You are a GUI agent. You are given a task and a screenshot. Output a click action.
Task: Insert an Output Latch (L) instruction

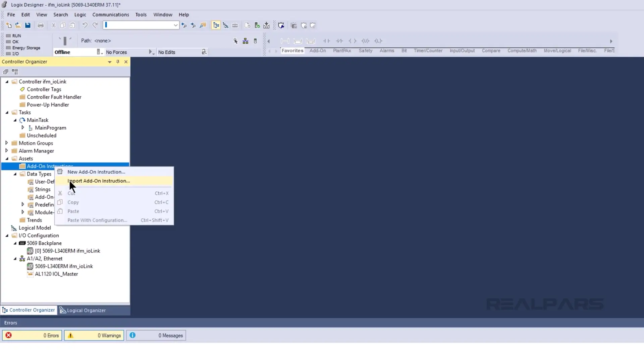(x=378, y=41)
